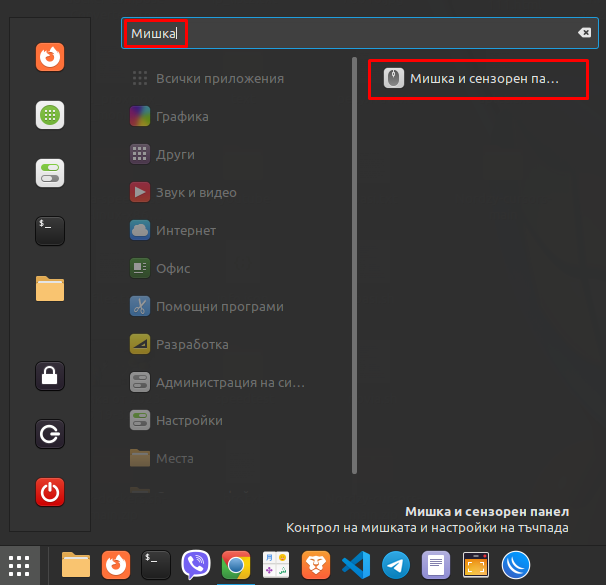
Task: Click the menu button in the taskbar
Action: pyautogui.click(x=19, y=566)
